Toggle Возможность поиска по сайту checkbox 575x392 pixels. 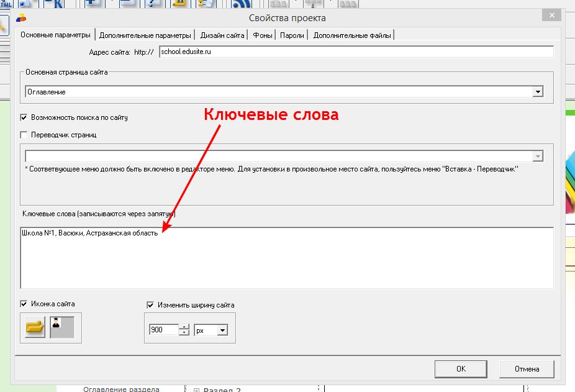tap(25, 117)
